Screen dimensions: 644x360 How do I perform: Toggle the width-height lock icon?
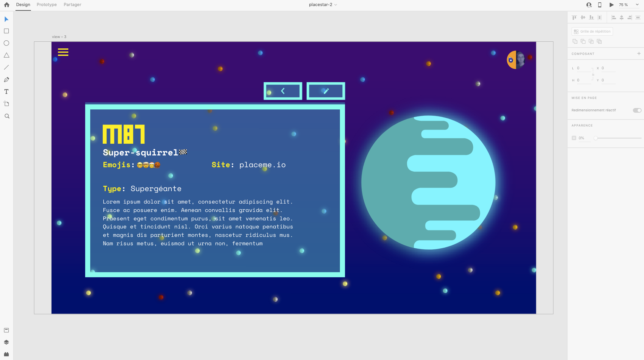tap(593, 74)
